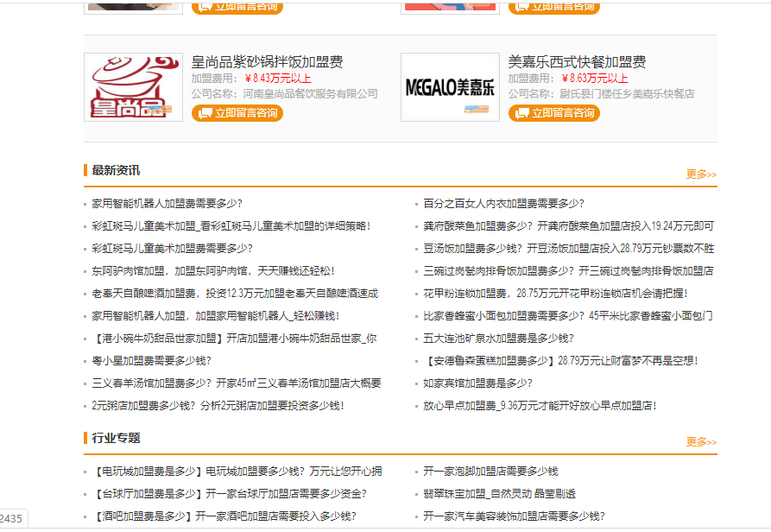Open 【港小碗牛奶甜品世家加盟】 article
Image resolution: width=771 pixels, height=532 pixels.
click(x=234, y=339)
